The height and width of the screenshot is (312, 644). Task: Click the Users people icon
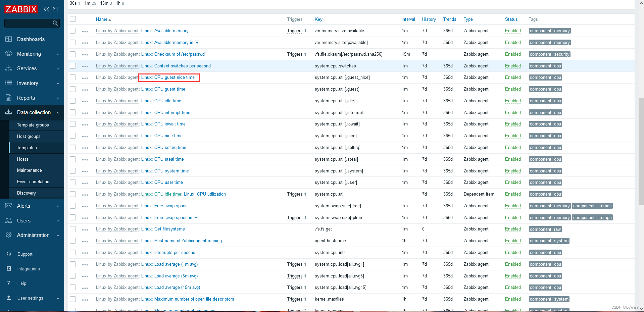click(x=9, y=220)
